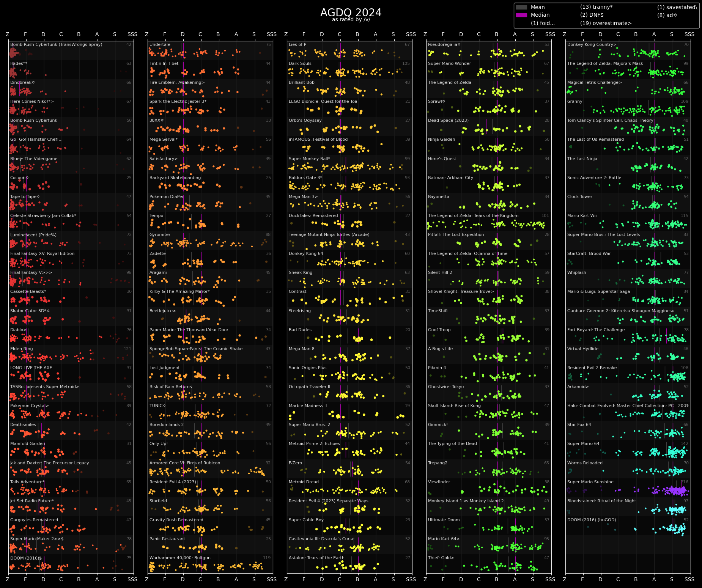The height and width of the screenshot is (588, 702).
Task: Click count "142" beside Super Mario 64
Action: (x=685, y=444)
